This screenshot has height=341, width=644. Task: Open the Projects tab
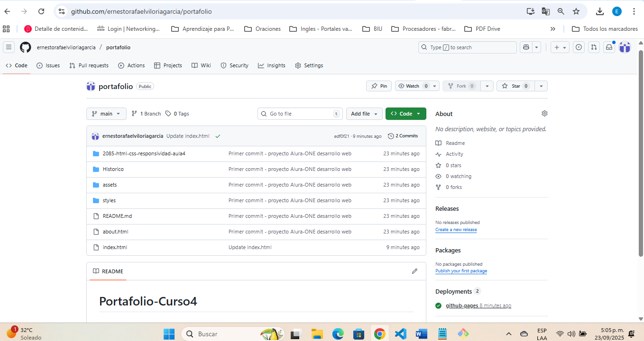pyautogui.click(x=168, y=65)
